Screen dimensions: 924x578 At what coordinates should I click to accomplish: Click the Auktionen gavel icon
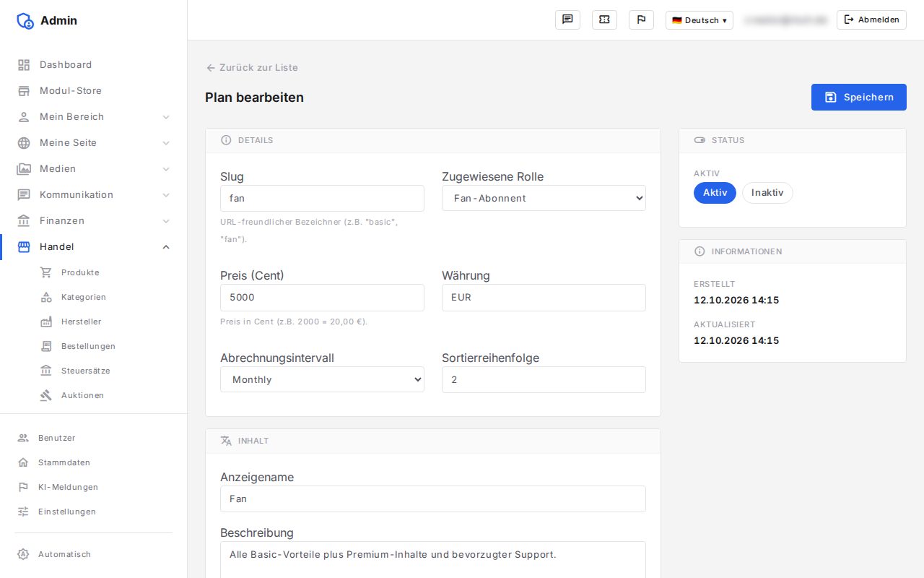tap(46, 395)
